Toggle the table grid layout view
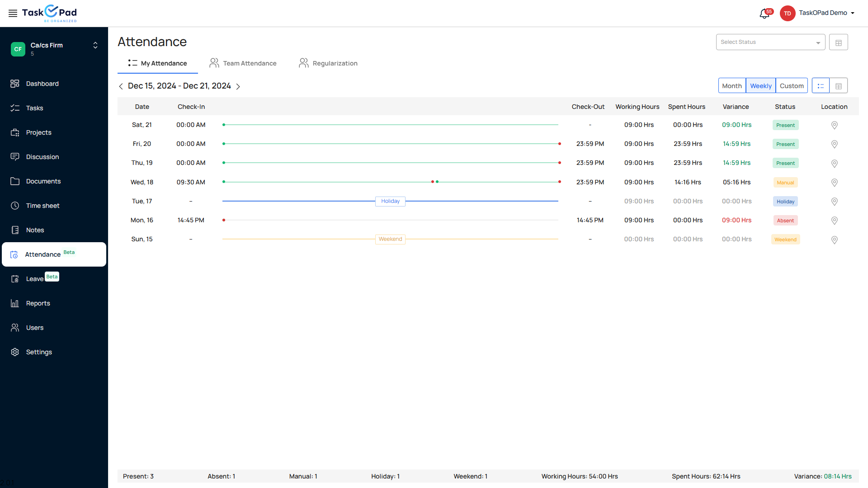Screen dimensions: 868x488 tap(838, 86)
